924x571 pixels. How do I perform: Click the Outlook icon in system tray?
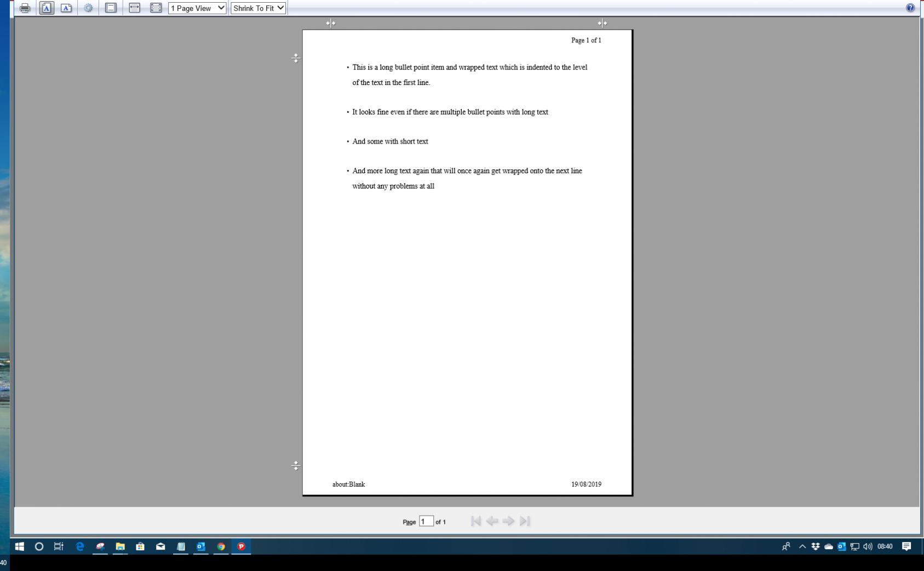click(x=842, y=546)
